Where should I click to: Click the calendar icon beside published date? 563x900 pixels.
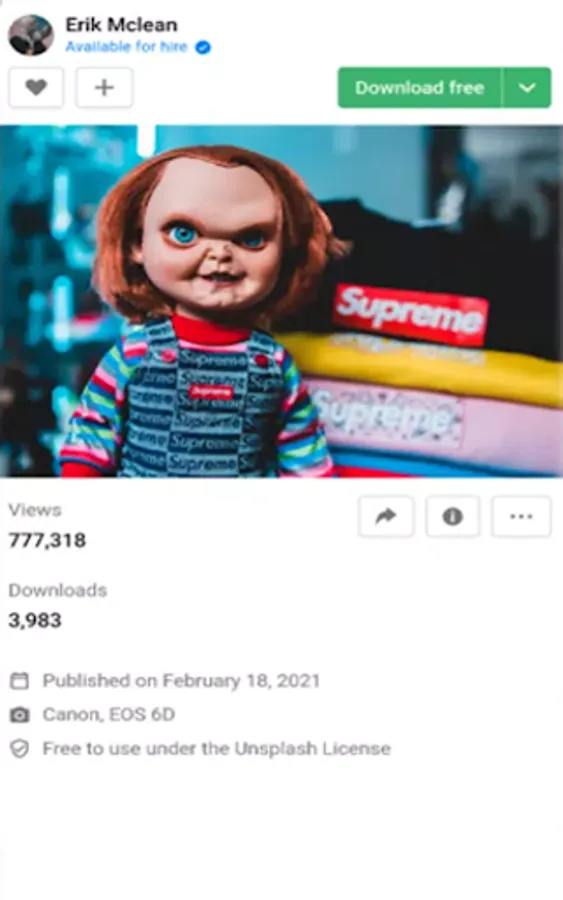pos(20,681)
